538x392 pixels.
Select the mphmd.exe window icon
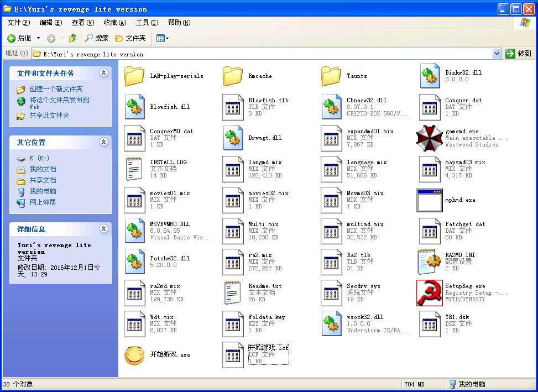click(x=429, y=200)
